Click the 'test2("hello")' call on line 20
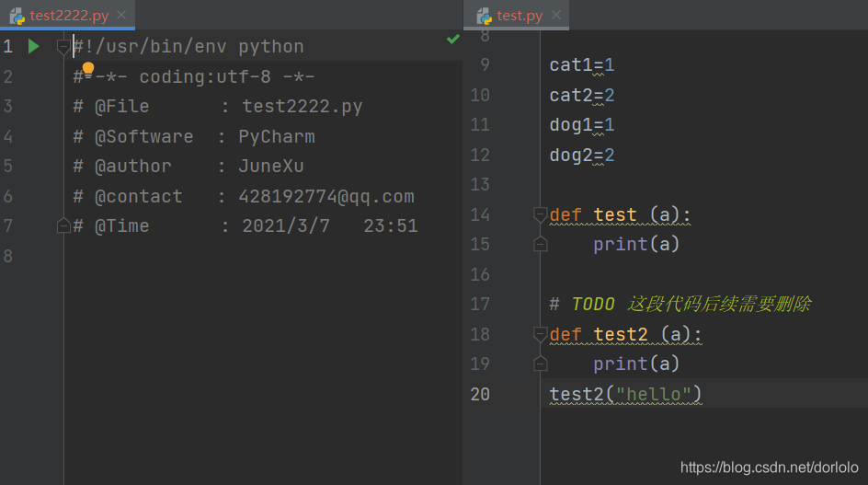 625,394
